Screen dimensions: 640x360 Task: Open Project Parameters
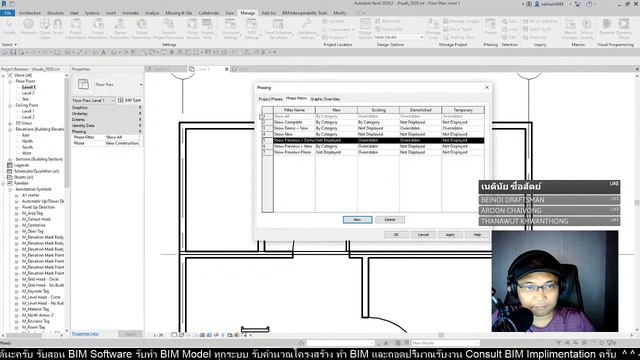click(x=98, y=28)
